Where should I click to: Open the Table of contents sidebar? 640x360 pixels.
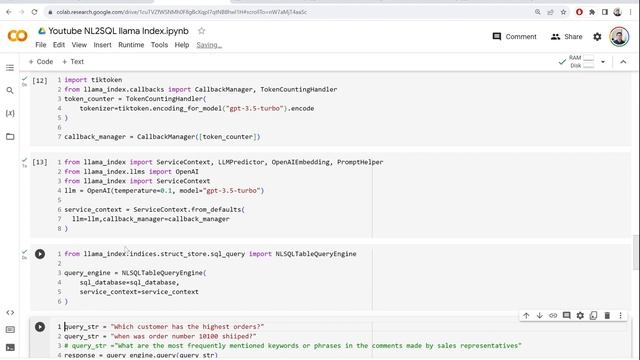(10, 68)
